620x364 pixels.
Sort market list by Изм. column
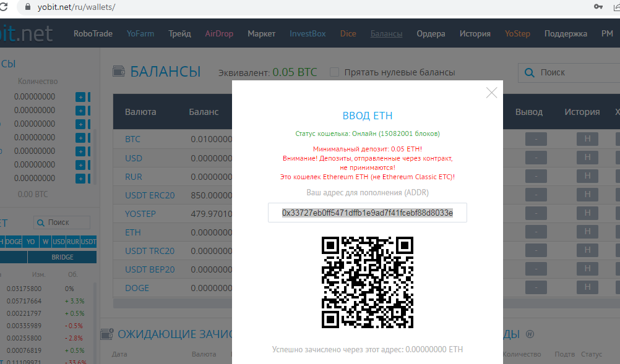(x=38, y=274)
